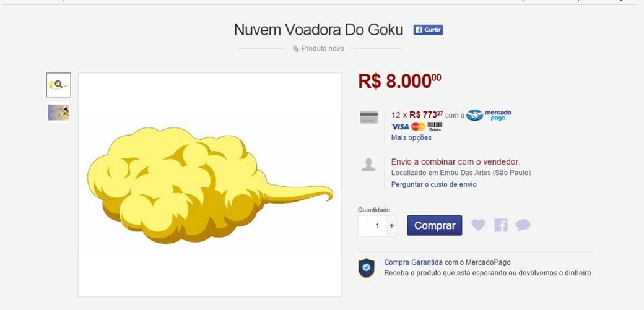The image size is (644, 310).
Task: Click the Compra Garantida shield icon
Action: pyautogui.click(x=367, y=268)
